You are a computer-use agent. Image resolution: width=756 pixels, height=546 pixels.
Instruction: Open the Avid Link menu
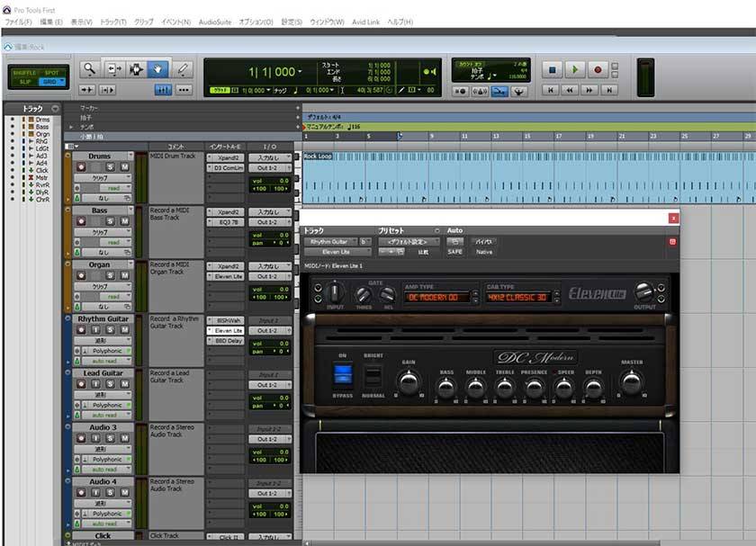click(x=366, y=22)
